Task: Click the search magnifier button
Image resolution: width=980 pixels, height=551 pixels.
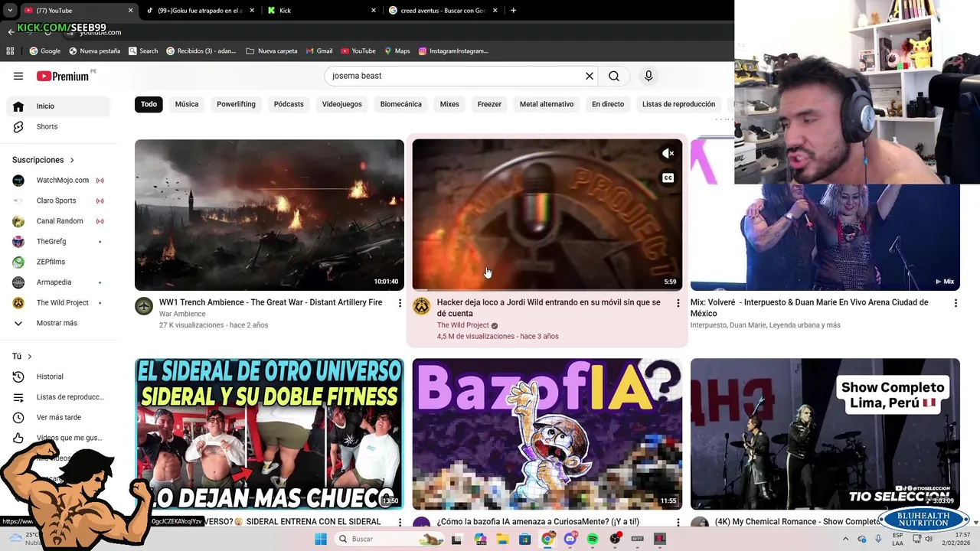Action: pyautogui.click(x=614, y=76)
